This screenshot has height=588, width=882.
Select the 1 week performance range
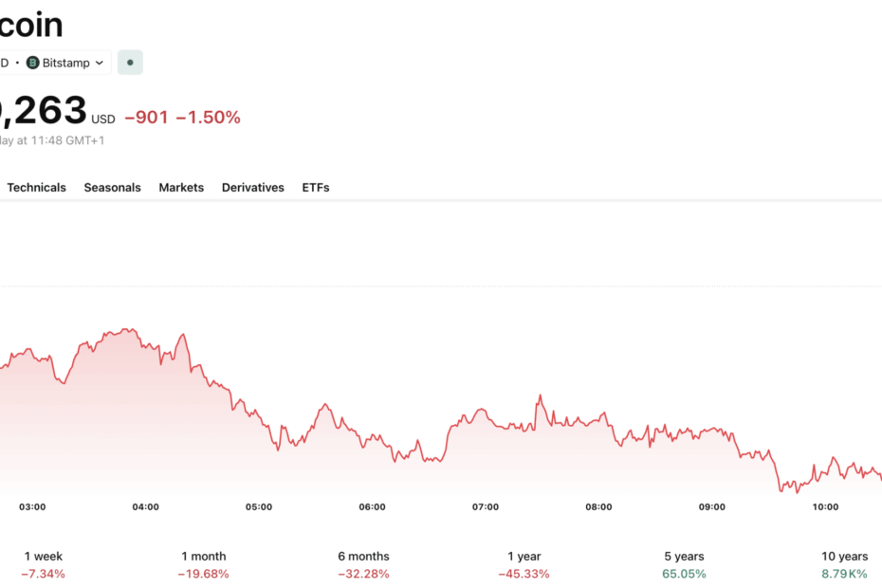pos(44,564)
